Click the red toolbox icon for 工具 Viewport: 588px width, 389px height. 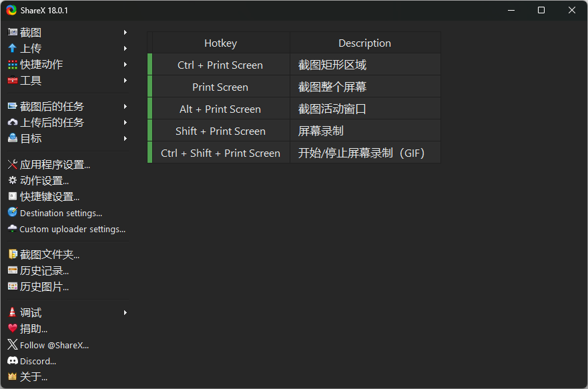[x=12, y=81]
